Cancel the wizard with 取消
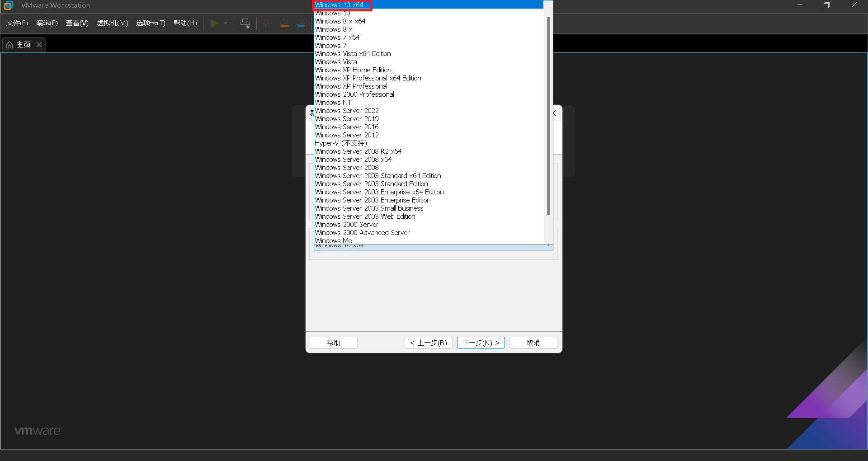 [533, 343]
